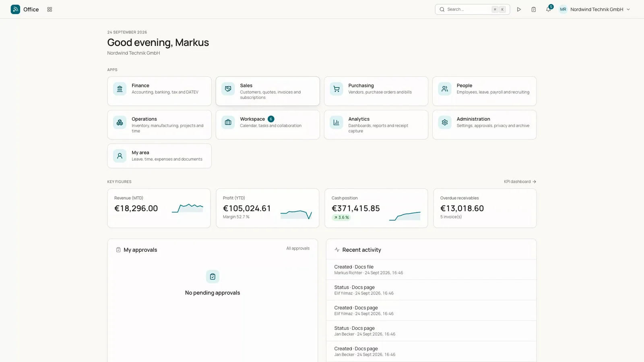Open the notifications bell
Viewport: 644px width, 362px height.
point(548,9)
